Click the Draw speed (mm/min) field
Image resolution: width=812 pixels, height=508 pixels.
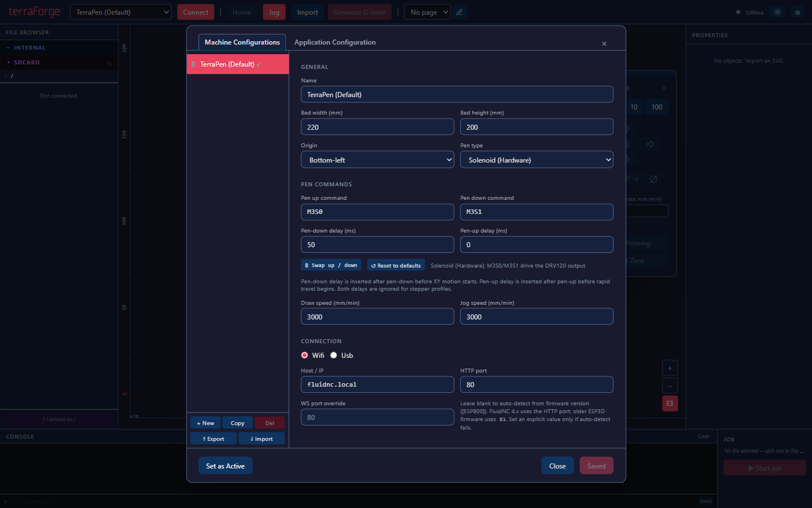click(x=377, y=317)
